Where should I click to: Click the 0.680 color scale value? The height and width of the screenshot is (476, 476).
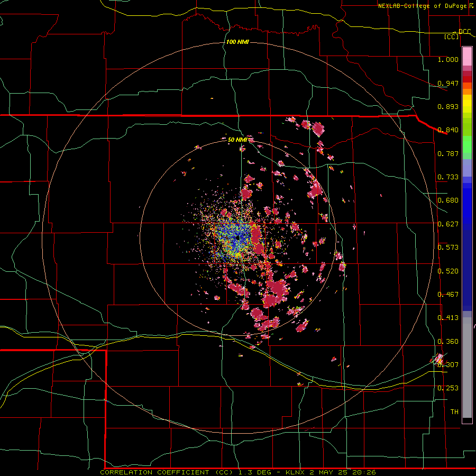point(448,200)
